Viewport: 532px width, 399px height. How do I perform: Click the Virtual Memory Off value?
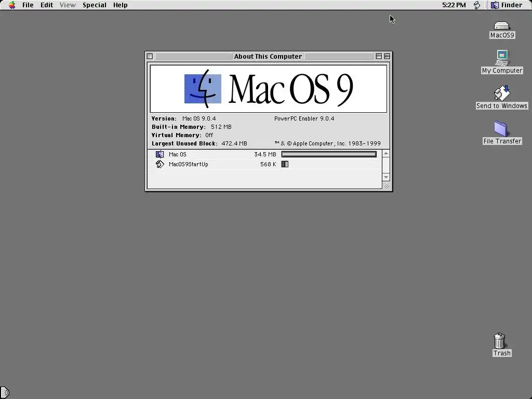(209, 135)
